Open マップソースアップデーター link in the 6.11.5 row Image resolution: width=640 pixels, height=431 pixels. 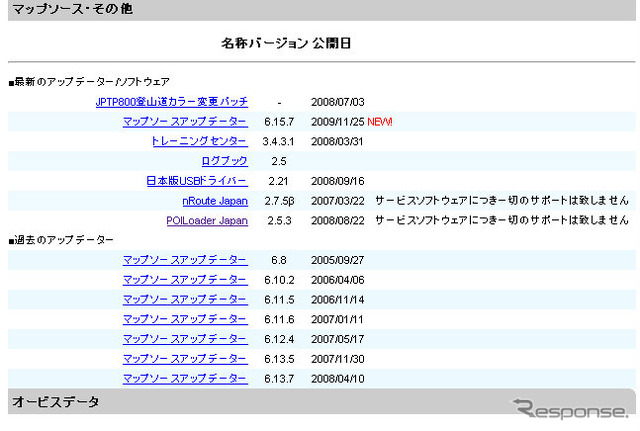click(185, 300)
